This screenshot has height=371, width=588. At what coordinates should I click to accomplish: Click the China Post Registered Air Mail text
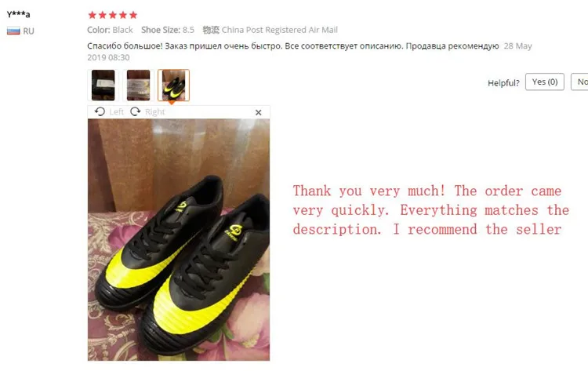pos(280,30)
